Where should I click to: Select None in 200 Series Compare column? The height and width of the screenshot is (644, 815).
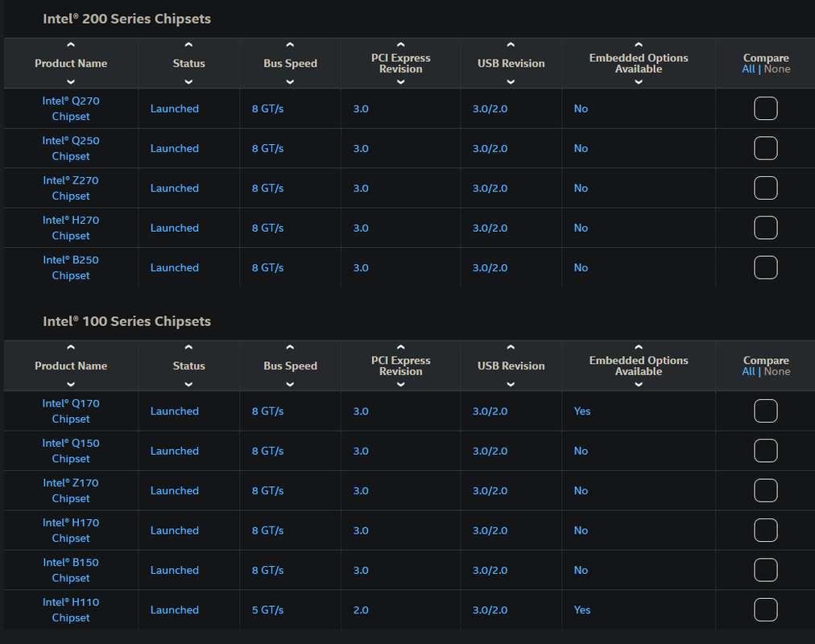click(777, 69)
